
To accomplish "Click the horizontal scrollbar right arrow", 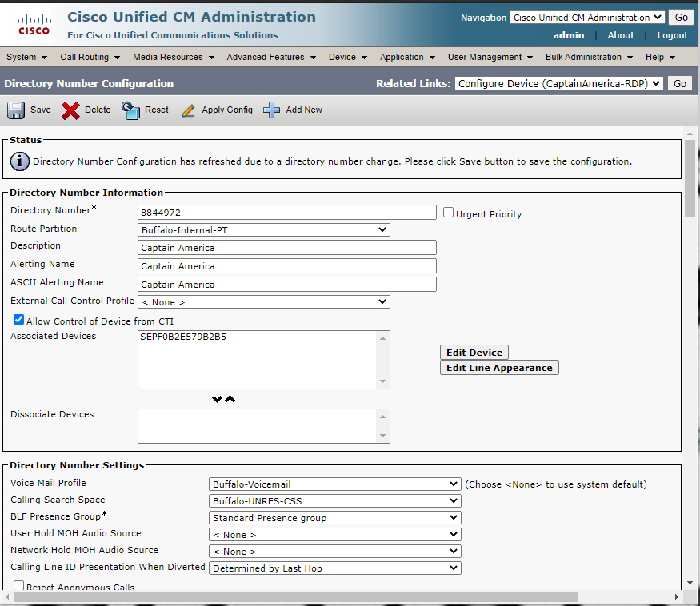I will (x=677, y=596).
